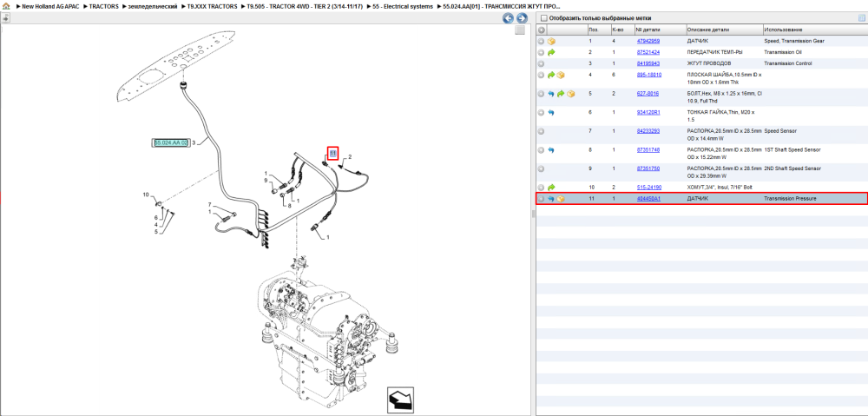Click the plus icon in table header
The height and width of the screenshot is (416, 868).
[542, 30]
